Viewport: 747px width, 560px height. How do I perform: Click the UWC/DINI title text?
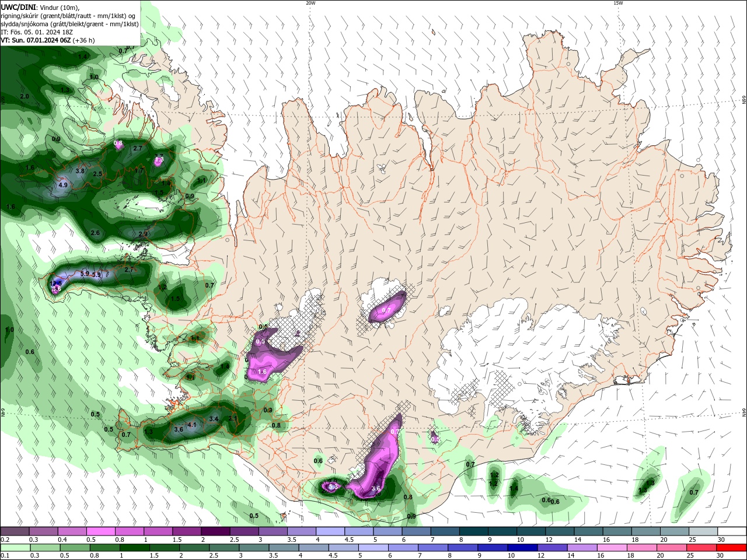tap(18, 7)
